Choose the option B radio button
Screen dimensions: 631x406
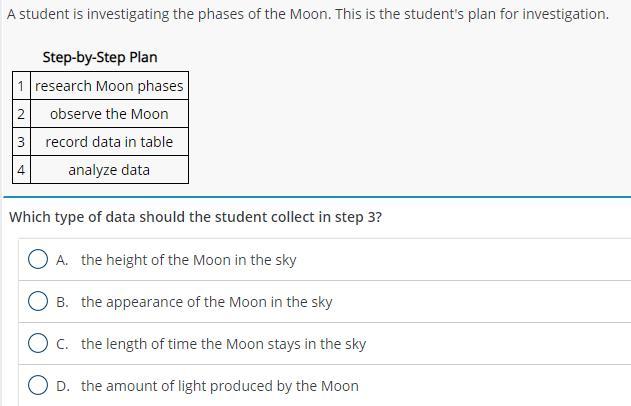click(x=38, y=302)
